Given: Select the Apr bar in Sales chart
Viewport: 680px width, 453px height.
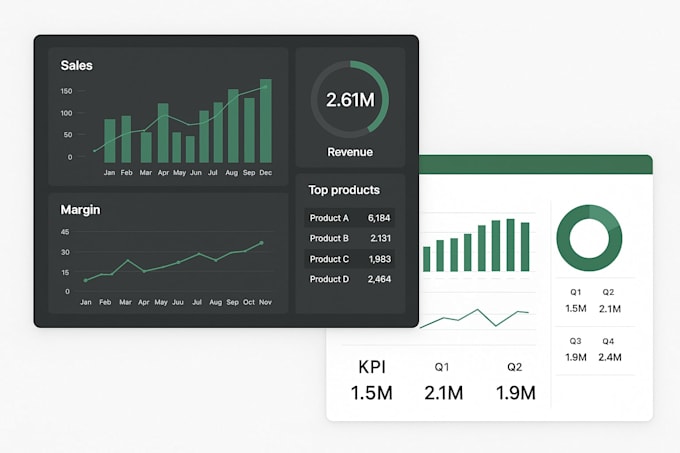Looking at the screenshot, I should click(x=163, y=133).
